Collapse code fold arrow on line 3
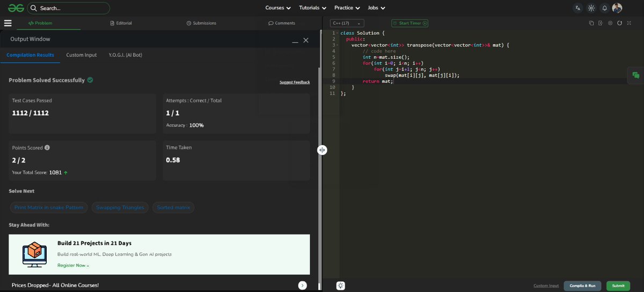Image resolution: width=644 pixels, height=292 pixels. [337, 45]
